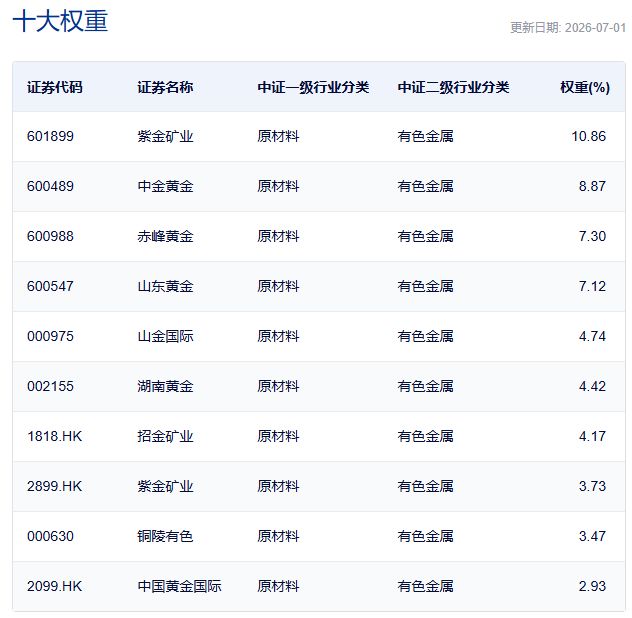Select stock code 2899.HK

[54, 486]
